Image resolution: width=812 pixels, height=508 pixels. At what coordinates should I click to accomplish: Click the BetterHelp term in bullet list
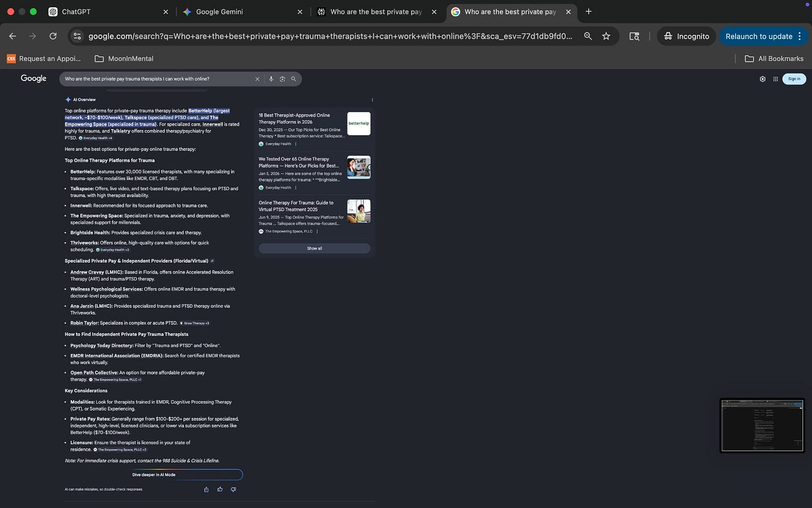[x=83, y=172]
